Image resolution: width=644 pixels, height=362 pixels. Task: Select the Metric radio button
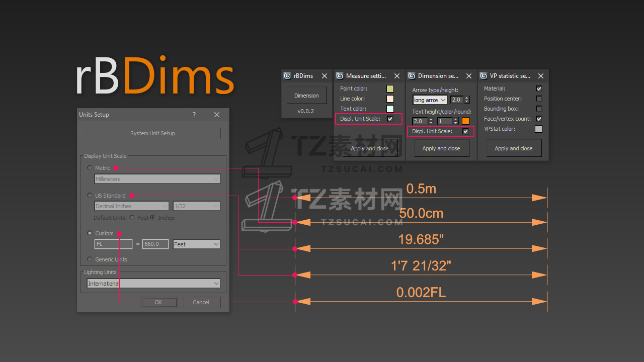coord(90,168)
